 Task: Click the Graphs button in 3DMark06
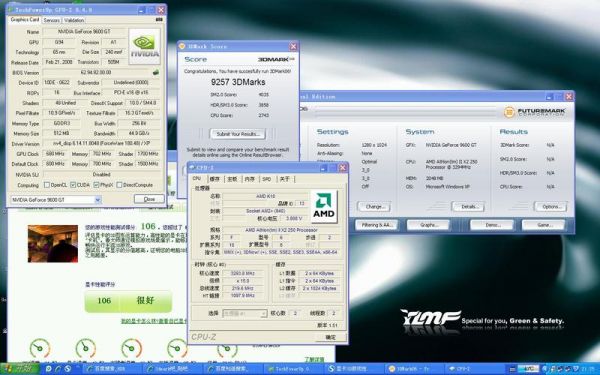(428, 225)
